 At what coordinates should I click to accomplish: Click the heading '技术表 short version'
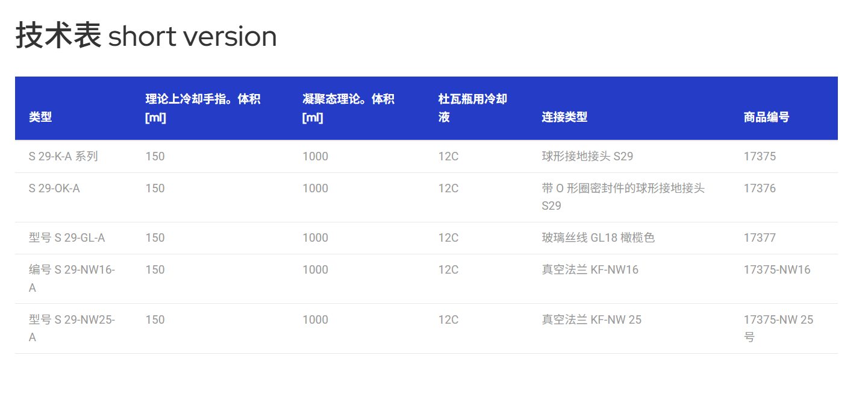click(146, 36)
